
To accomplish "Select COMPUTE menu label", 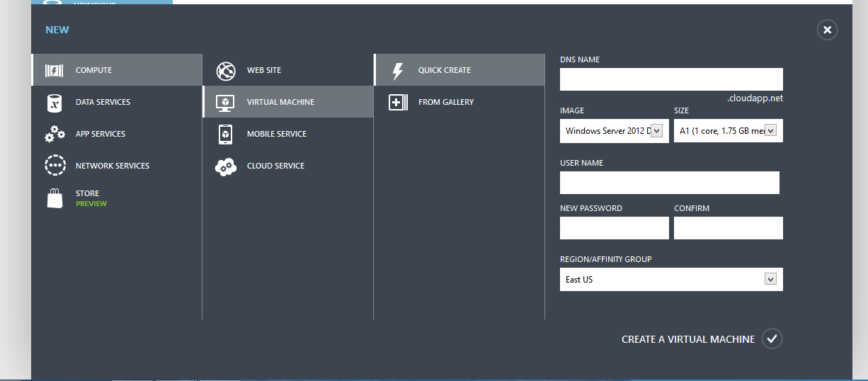I will [x=94, y=70].
